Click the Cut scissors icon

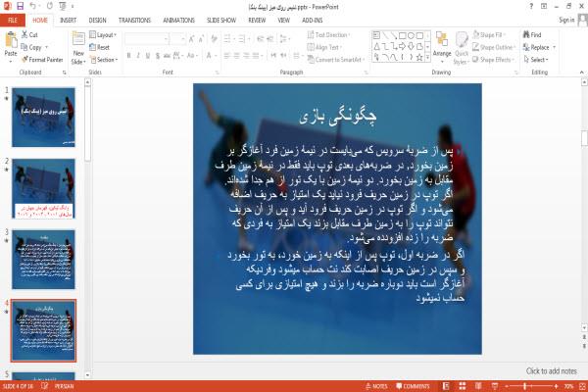tap(24, 34)
